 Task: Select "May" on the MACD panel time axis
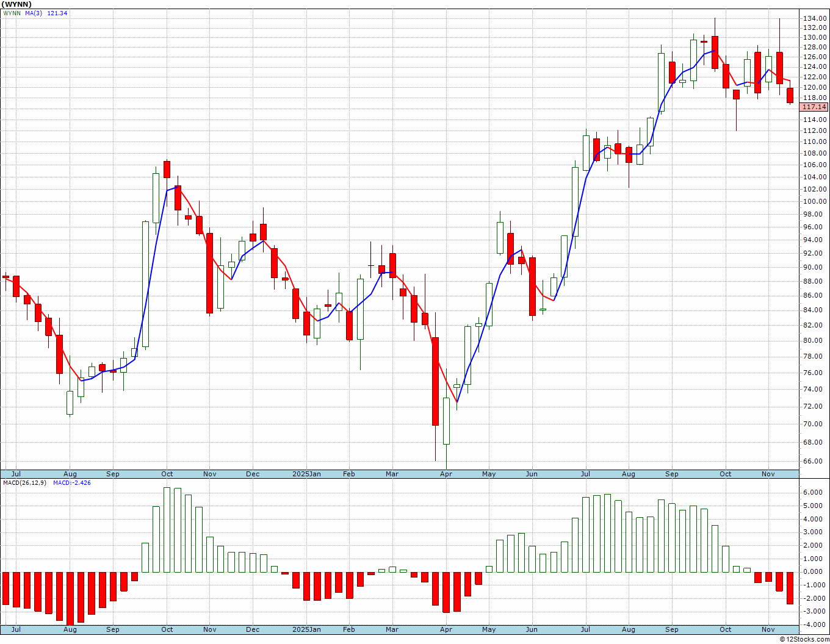[489, 629]
